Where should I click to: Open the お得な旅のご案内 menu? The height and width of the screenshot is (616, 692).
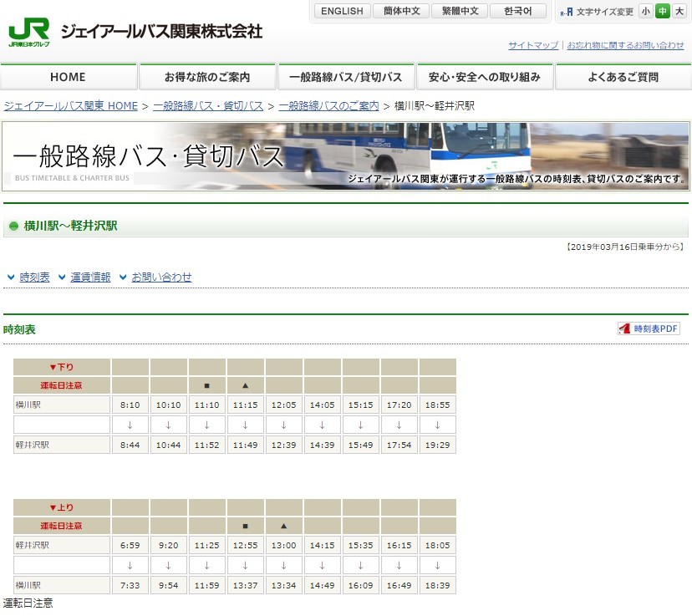pyautogui.click(x=207, y=75)
